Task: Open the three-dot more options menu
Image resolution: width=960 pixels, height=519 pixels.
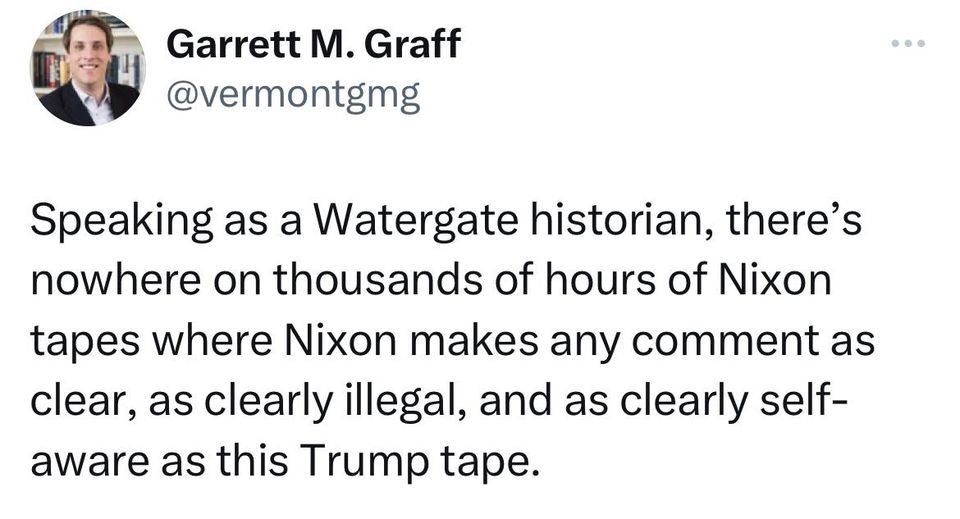Action: click(908, 44)
